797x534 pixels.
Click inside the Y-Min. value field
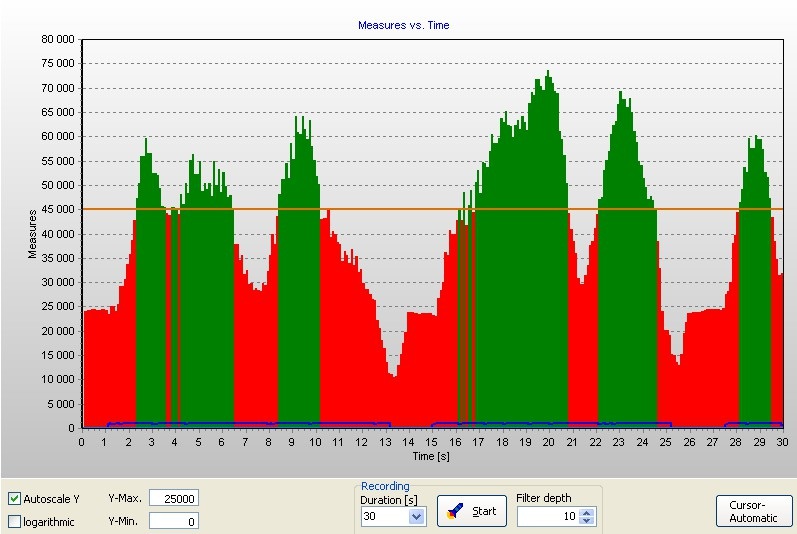tap(173, 521)
